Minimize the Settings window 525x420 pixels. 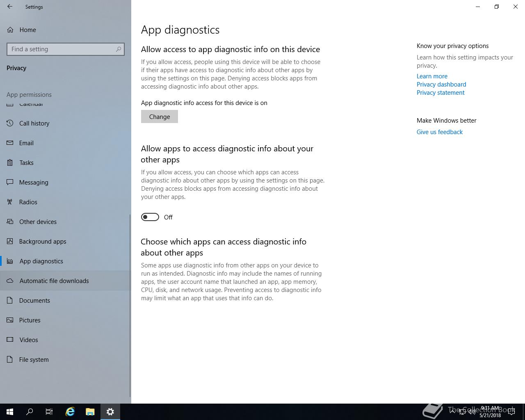click(478, 7)
